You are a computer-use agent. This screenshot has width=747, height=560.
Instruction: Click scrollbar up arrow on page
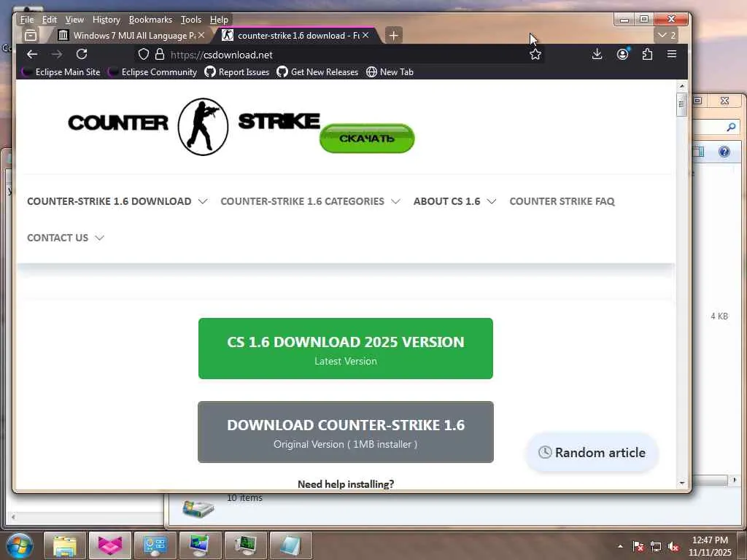pos(682,86)
